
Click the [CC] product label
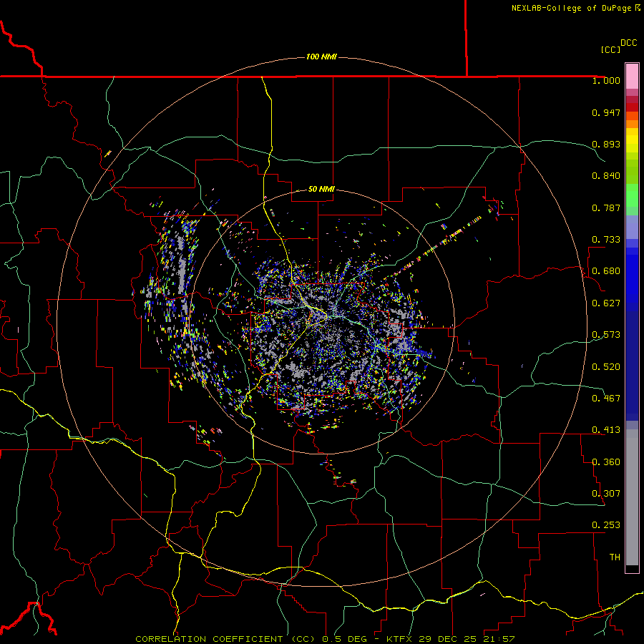pos(610,49)
